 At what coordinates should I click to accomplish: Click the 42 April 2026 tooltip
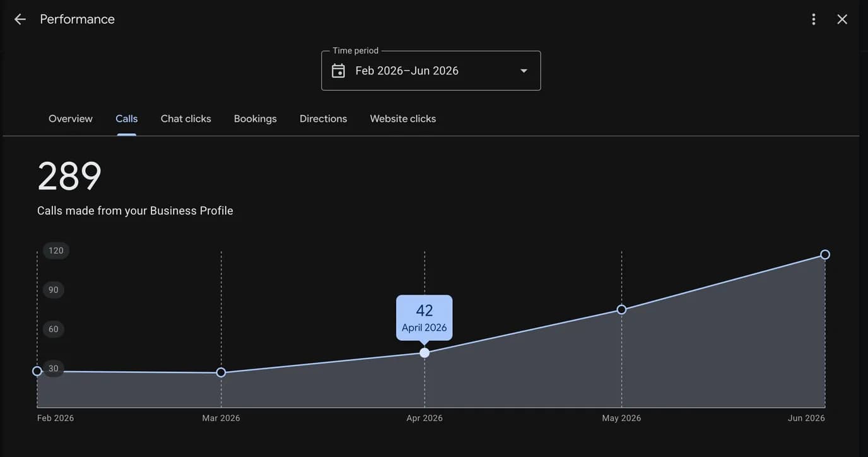point(425,318)
